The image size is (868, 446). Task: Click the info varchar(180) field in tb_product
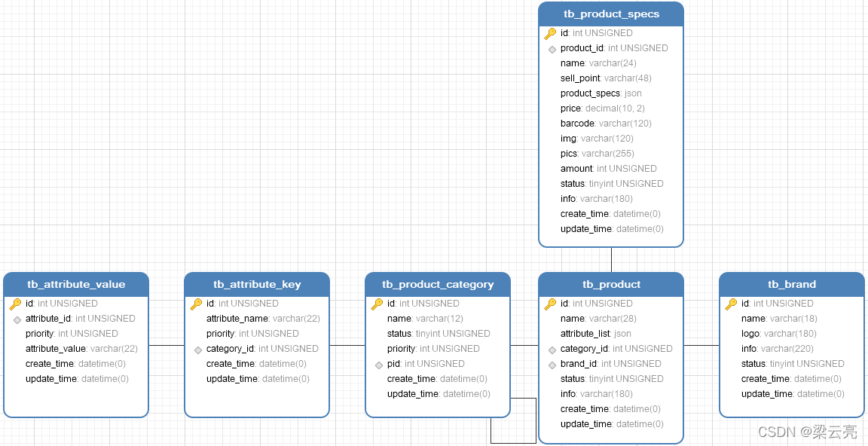click(596, 394)
